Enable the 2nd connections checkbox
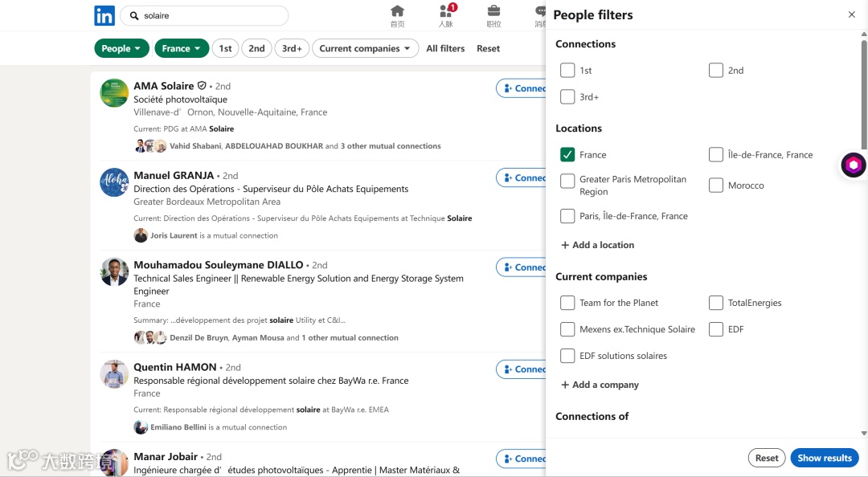The width and height of the screenshot is (868, 477). tap(716, 71)
